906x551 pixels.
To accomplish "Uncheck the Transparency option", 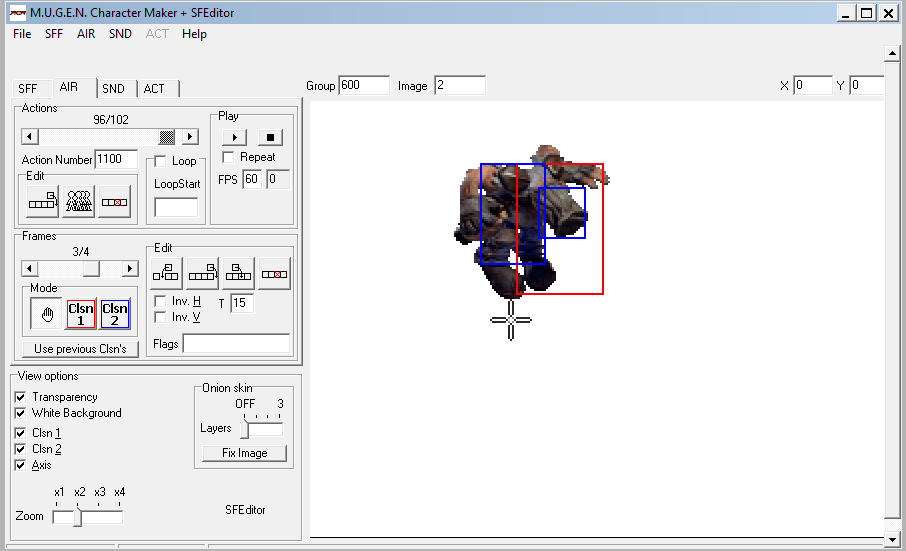I will [20, 397].
